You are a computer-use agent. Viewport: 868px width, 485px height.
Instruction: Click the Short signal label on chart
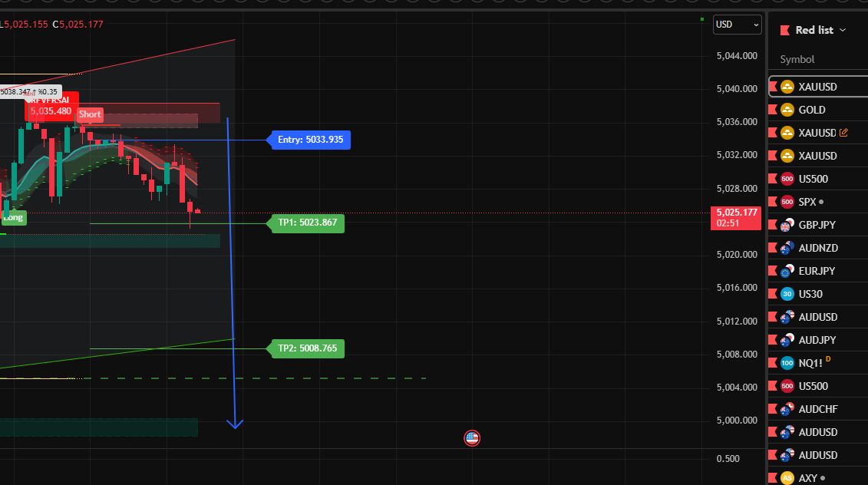90,114
